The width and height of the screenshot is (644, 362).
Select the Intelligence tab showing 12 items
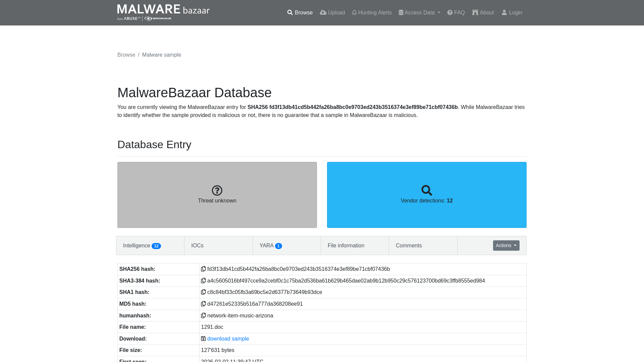141,245
